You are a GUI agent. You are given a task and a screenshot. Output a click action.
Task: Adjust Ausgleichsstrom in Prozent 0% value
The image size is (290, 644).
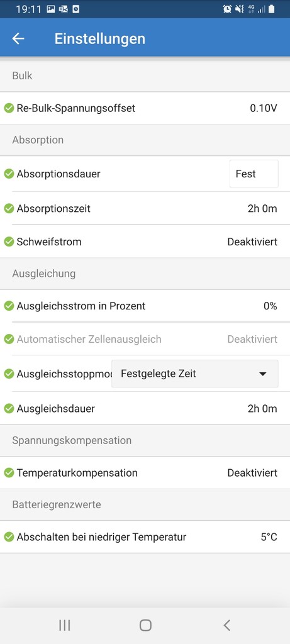pos(270,306)
